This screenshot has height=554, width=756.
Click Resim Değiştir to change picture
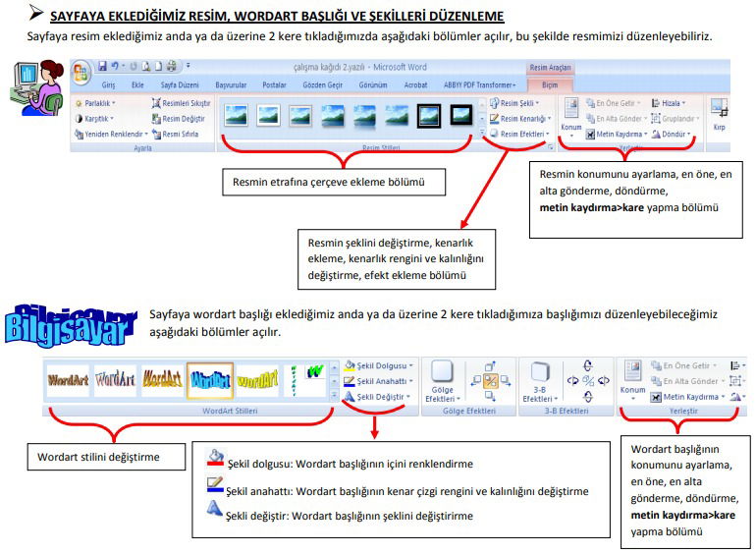tap(179, 119)
